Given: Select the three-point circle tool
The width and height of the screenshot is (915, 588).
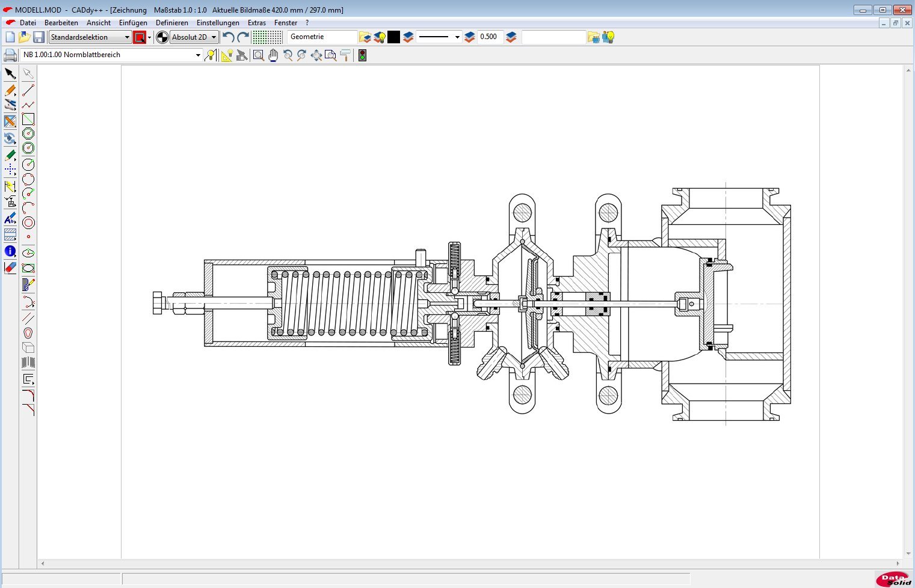Looking at the screenshot, I should (x=28, y=179).
